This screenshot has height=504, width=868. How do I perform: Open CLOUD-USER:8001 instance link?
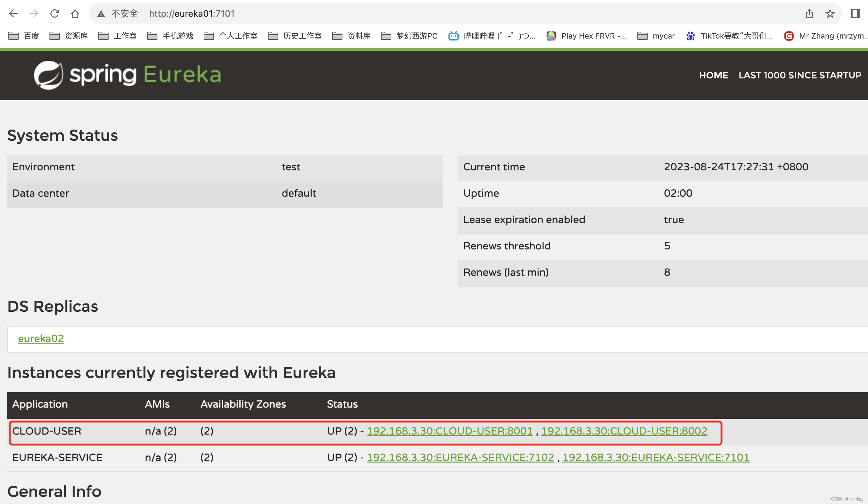(x=449, y=431)
